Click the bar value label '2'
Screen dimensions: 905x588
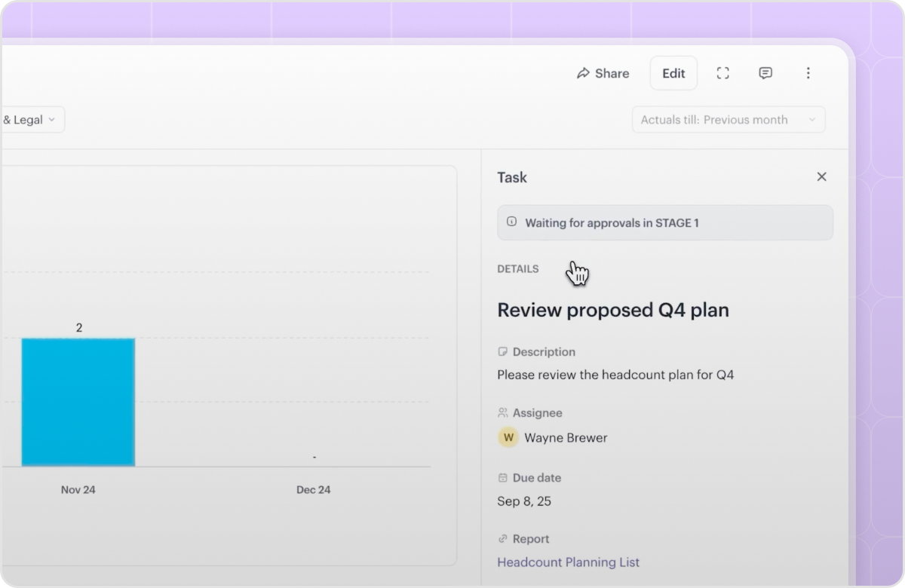[79, 327]
